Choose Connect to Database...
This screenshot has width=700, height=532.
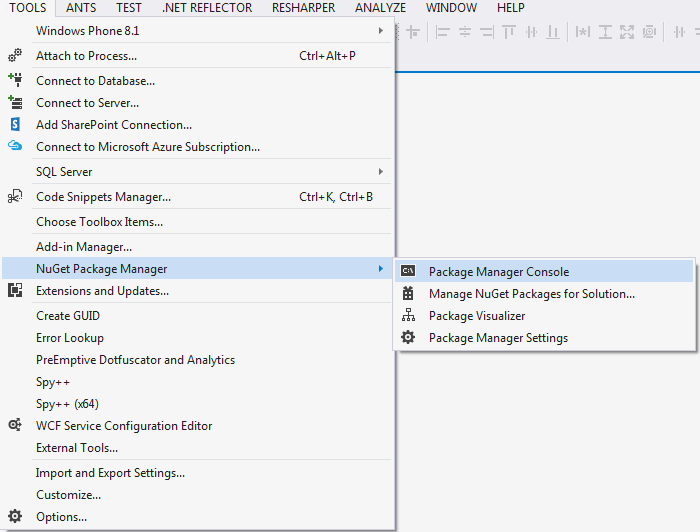coord(197,80)
